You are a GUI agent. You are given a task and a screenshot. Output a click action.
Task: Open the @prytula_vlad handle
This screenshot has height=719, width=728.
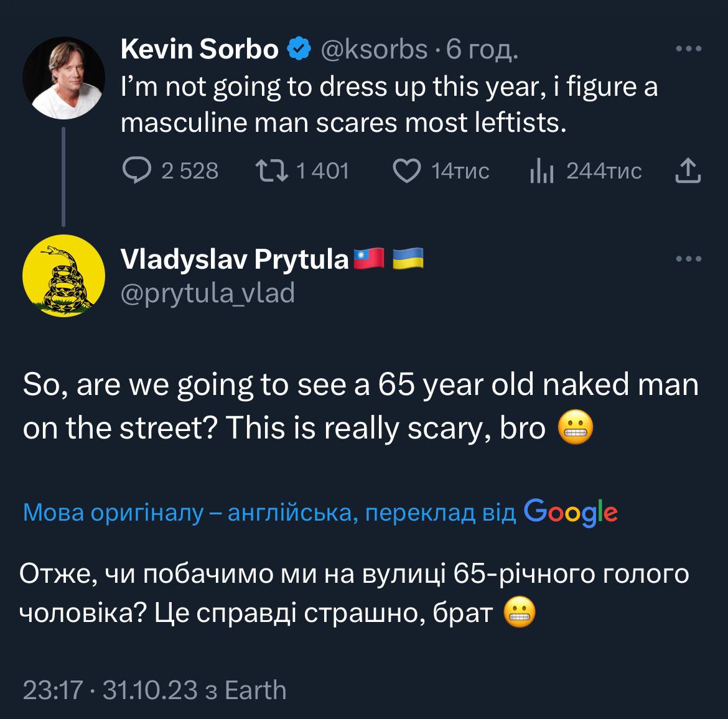tap(207, 293)
